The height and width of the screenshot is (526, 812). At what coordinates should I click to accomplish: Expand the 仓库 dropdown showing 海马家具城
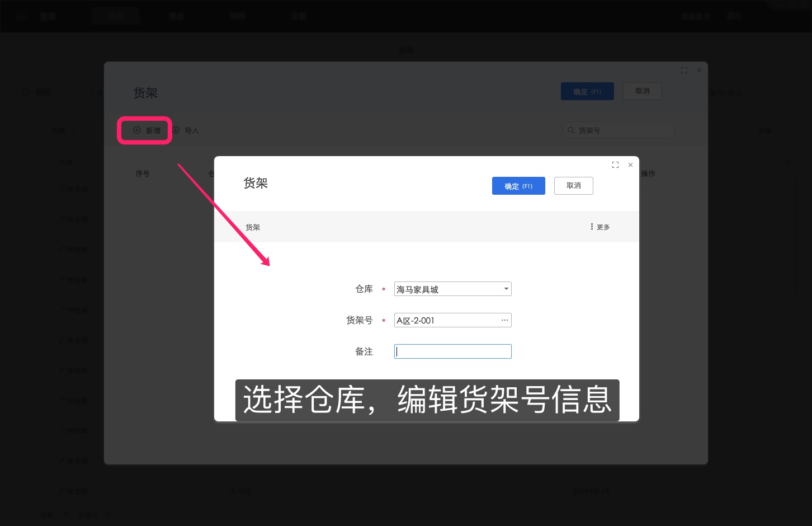point(506,289)
